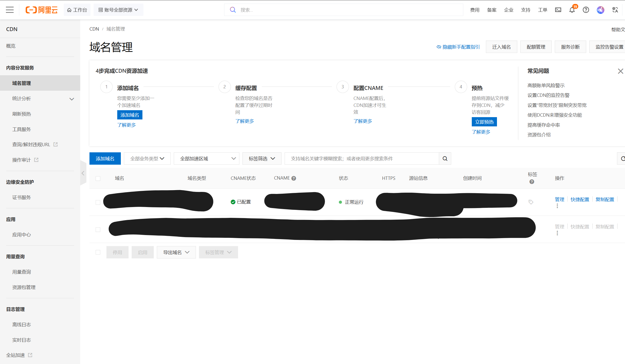Open the 全部加速区域 dropdown
625x364 pixels.
(206, 158)
